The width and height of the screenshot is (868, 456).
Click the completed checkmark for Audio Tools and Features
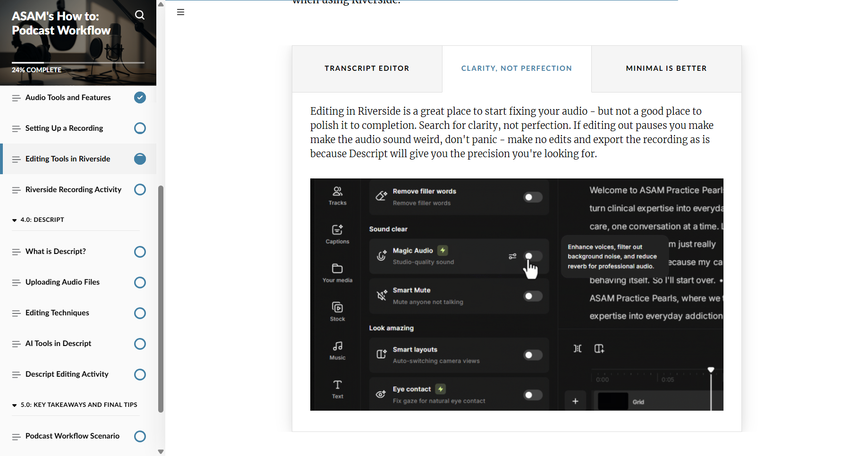140,97
